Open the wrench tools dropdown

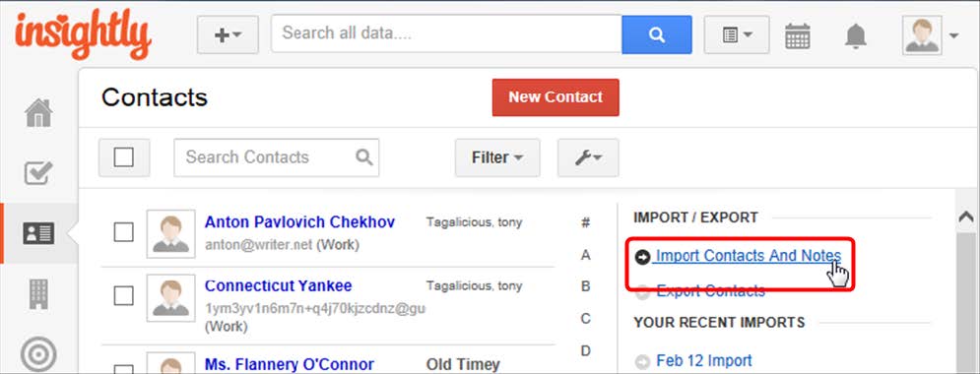pyautogui.click(x=588, y=158)
